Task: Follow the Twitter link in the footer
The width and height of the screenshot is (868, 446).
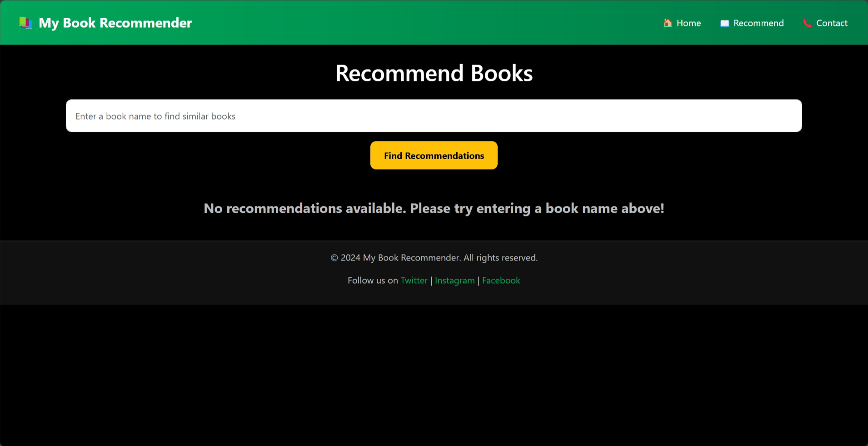Action: 414,281
